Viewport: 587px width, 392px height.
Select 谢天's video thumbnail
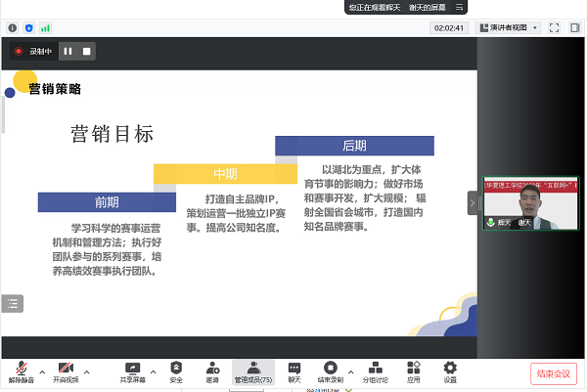coord(530,203)
